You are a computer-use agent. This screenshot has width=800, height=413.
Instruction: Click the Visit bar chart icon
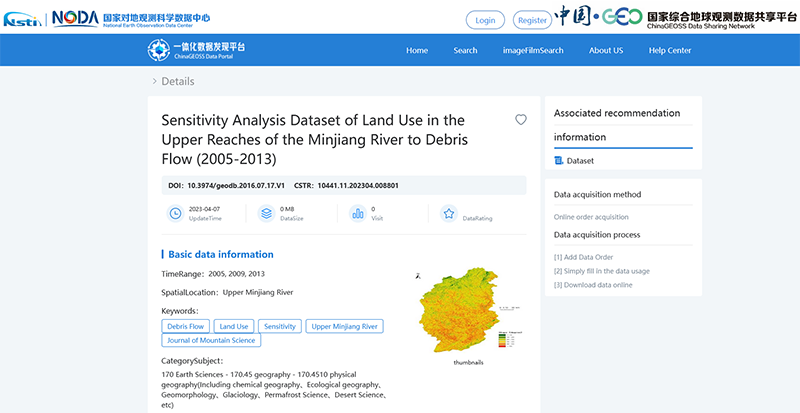(x=357, y=213)
